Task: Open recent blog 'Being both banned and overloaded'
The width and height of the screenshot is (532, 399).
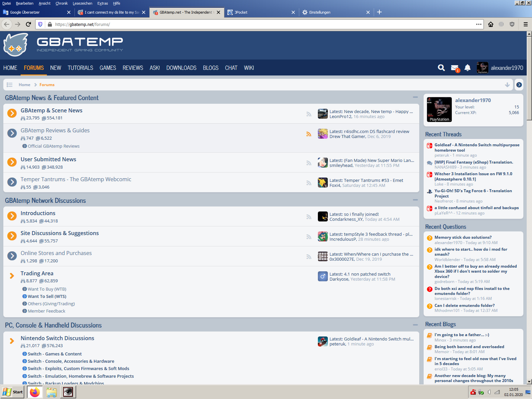Action: pyautogui.click(x=469, y=346)
